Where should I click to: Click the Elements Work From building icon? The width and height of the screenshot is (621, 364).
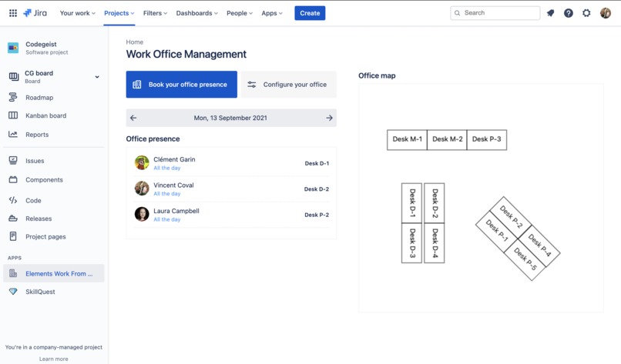pyautogui.click(x=13, y=273)
